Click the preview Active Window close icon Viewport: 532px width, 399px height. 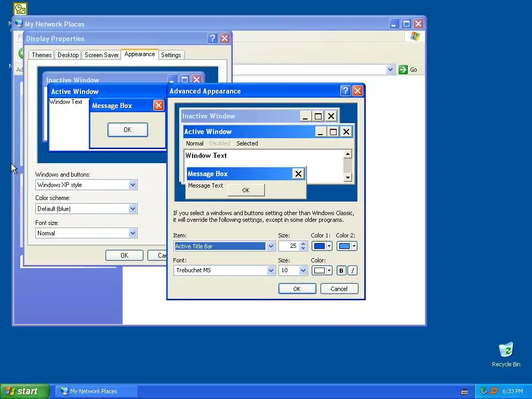tap(346, 131)
